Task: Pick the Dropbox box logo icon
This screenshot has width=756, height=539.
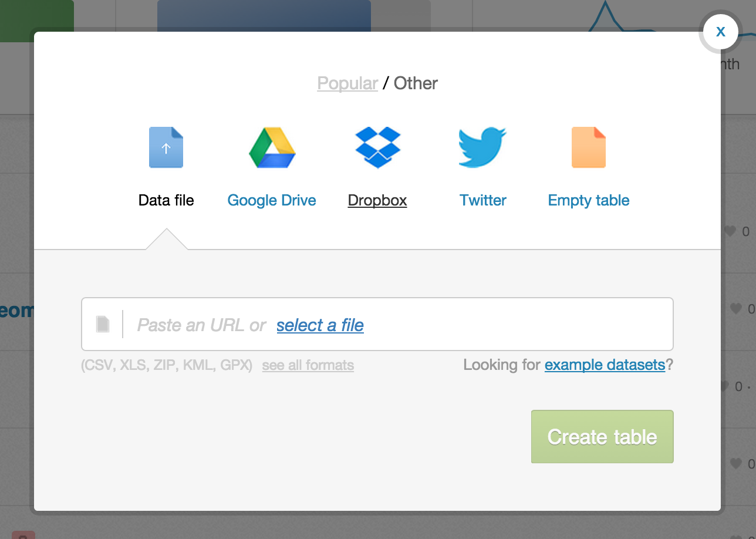Action: [377, 147]
